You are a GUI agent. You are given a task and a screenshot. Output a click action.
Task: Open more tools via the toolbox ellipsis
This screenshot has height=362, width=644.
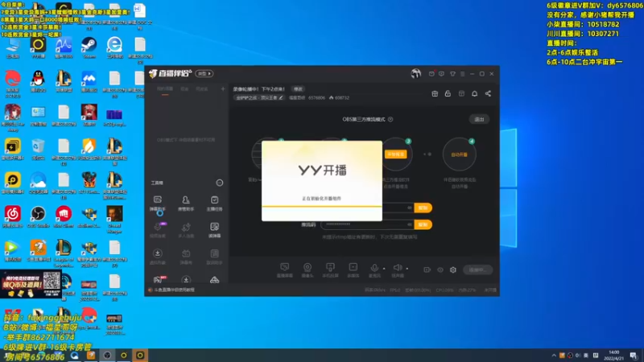220,183
